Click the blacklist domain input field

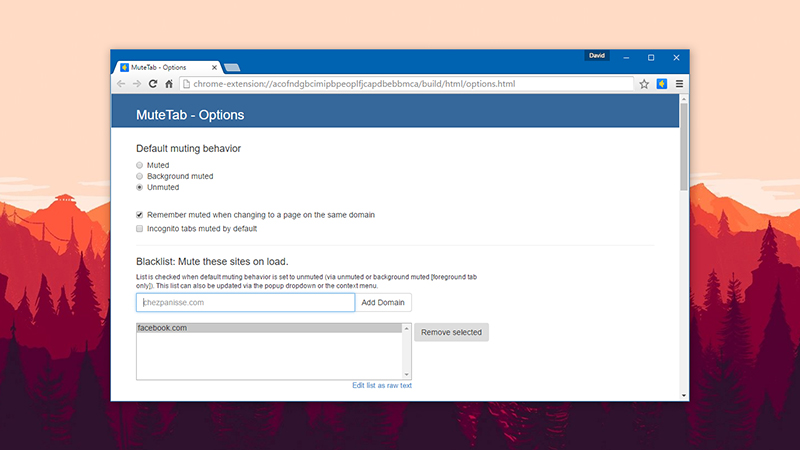coord(245,303)
